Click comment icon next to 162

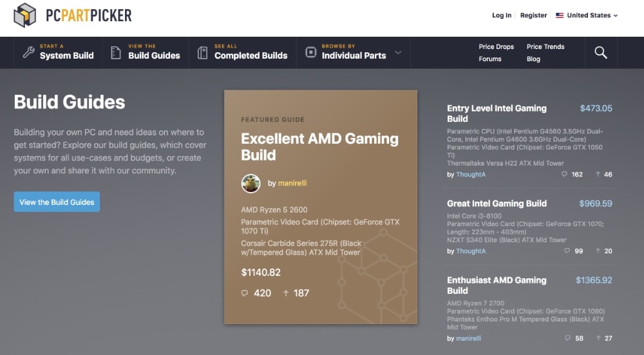[x=564, y=174]
